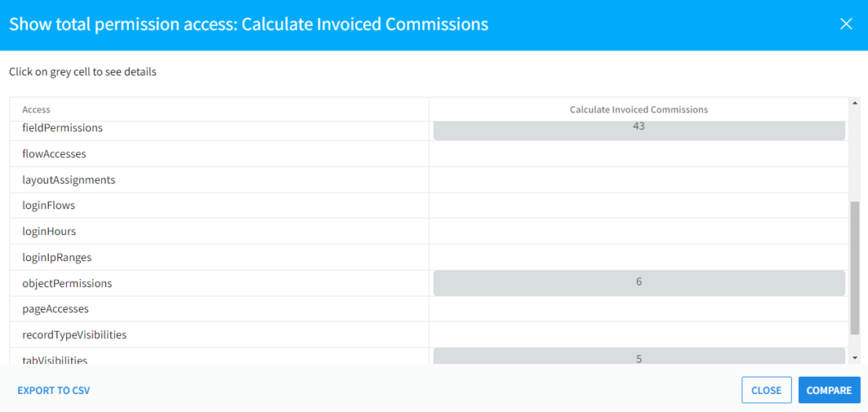Click the CLOSE button
Viewport: 868px width, 412px height.
coord(766,390)
